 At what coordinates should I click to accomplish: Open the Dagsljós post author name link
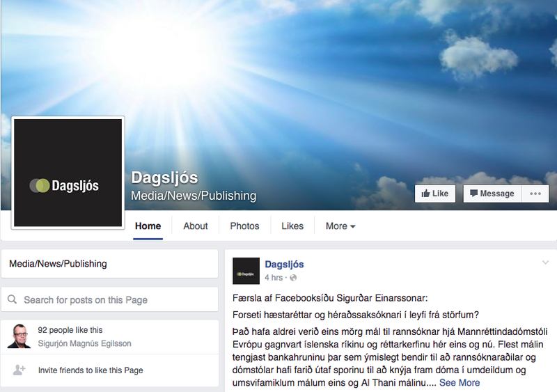(x=284, y=265)
